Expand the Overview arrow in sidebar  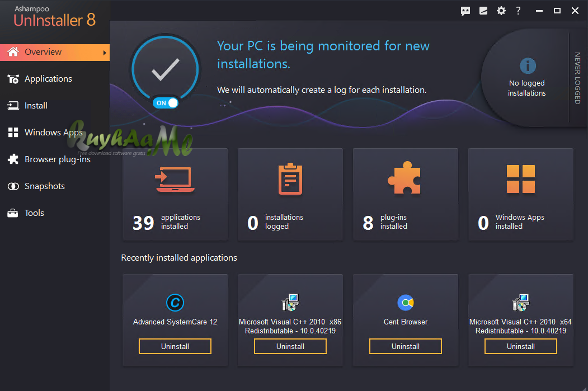pos(105,53)
